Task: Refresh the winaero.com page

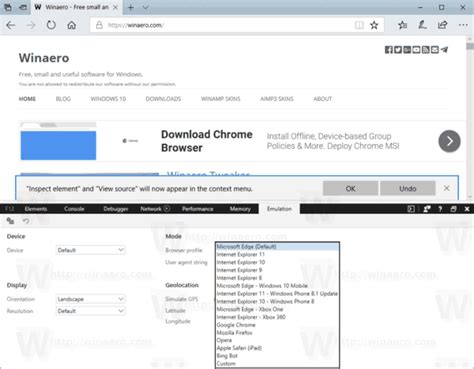Action: (51, 25)
